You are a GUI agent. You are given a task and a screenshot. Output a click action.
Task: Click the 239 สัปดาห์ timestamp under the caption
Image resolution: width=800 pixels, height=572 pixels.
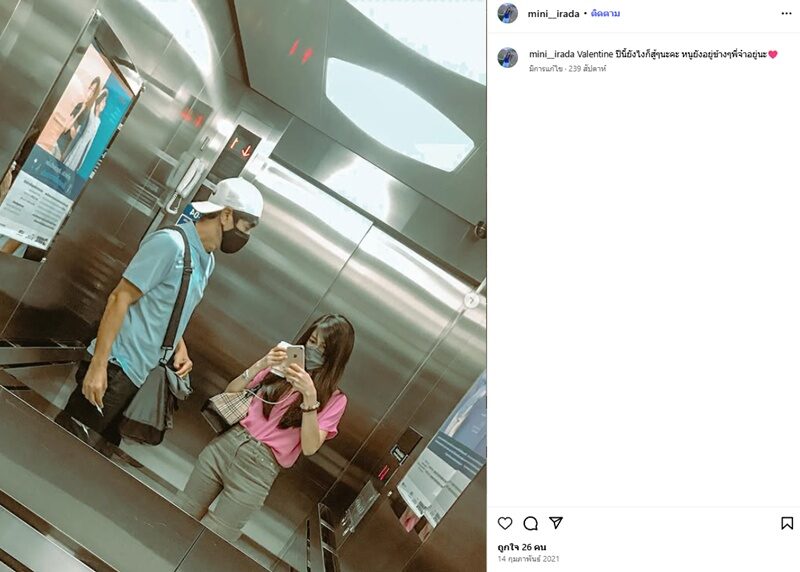pyautogui.click(x=587, y=68)
